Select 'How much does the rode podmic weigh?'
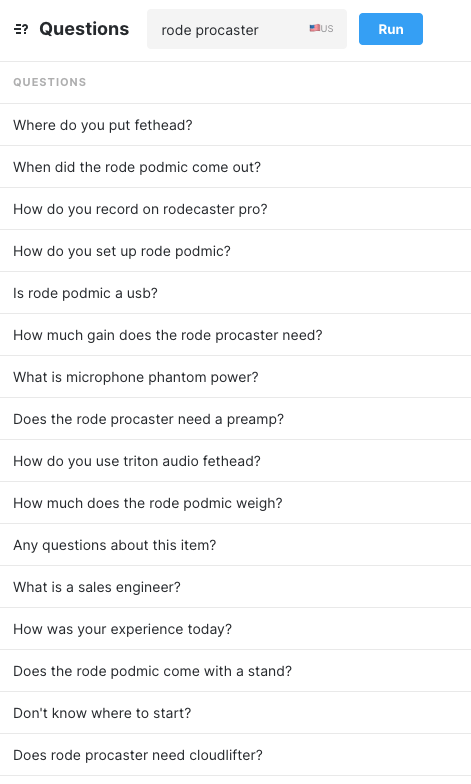Screen dimensions: 471x784 pos(236,503)
